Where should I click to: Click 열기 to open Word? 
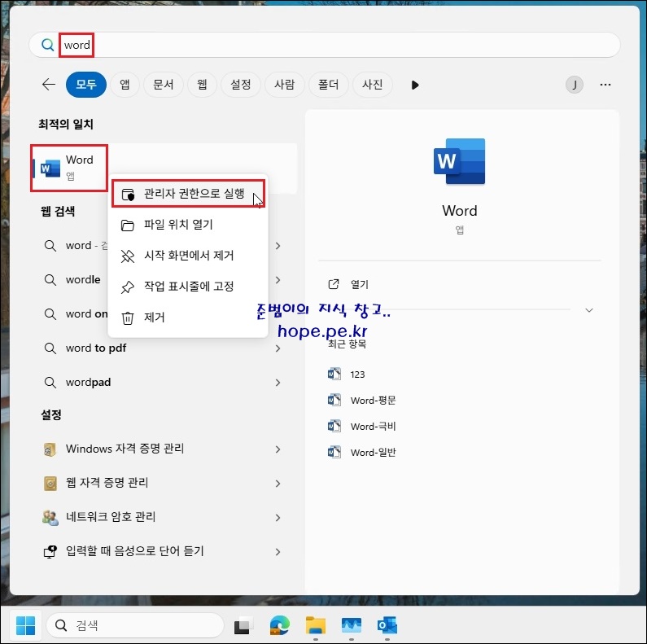click(x=360, y=285)
